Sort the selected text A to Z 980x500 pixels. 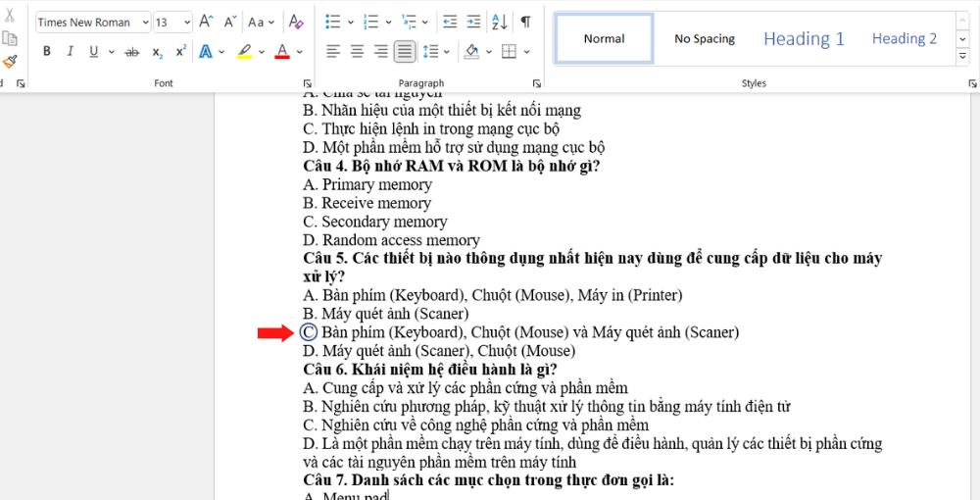pos(500,22)
